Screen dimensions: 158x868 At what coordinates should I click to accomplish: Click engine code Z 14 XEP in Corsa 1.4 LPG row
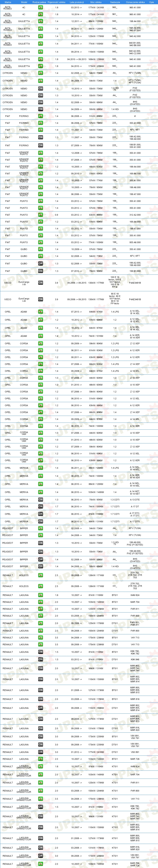(x=135, y=364)
